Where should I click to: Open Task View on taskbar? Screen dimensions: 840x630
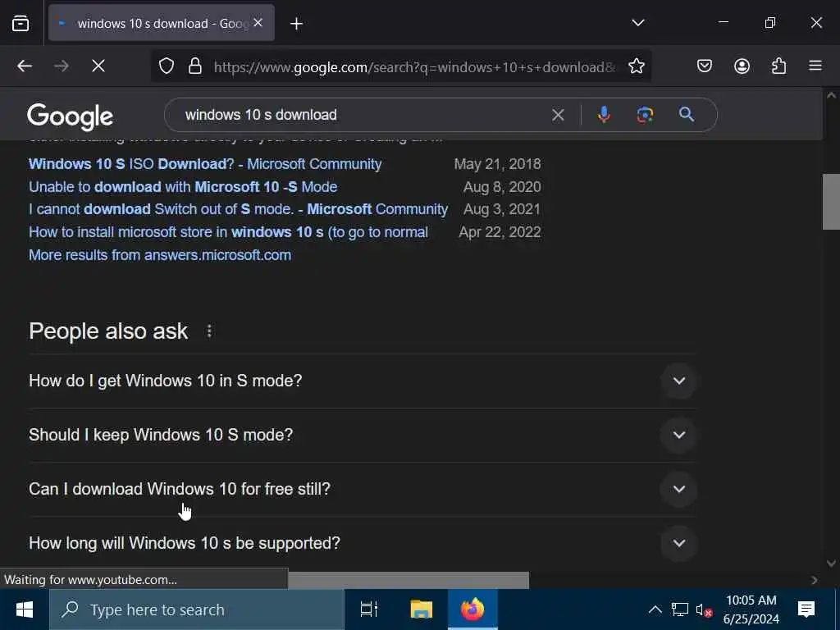pyautogui.click(x=368, y=609)
